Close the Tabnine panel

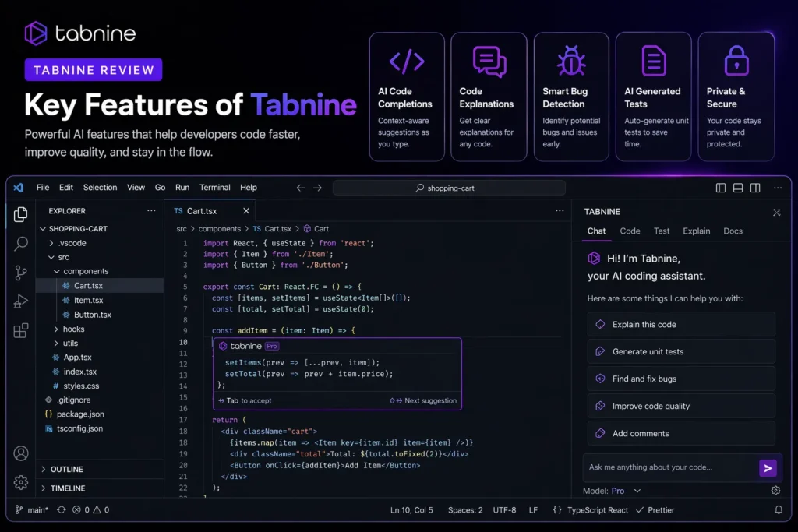(x=777, y=212)
